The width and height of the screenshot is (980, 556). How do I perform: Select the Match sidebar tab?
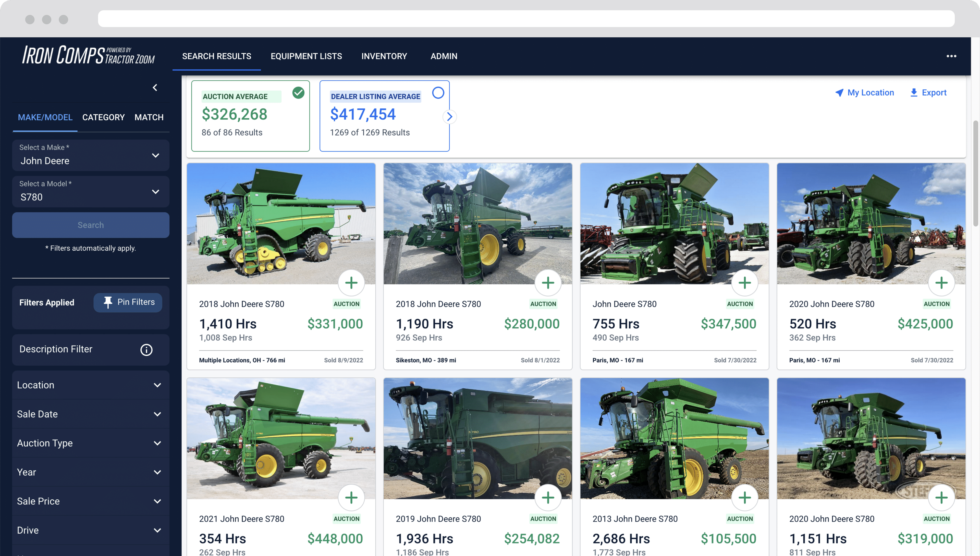149,117
